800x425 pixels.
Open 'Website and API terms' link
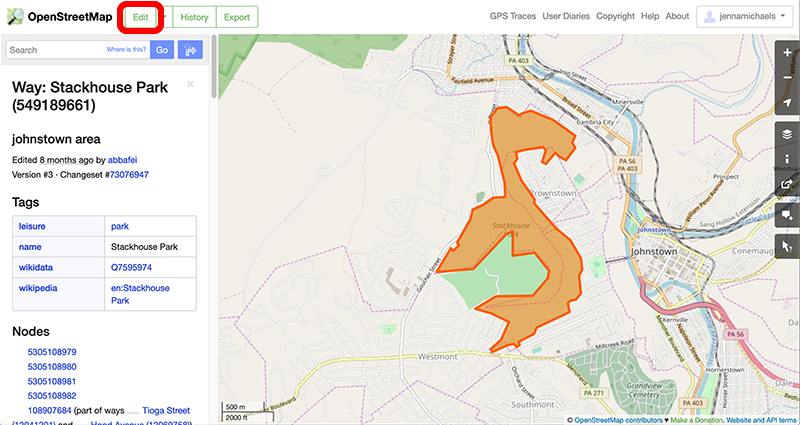tap(761, 420)
